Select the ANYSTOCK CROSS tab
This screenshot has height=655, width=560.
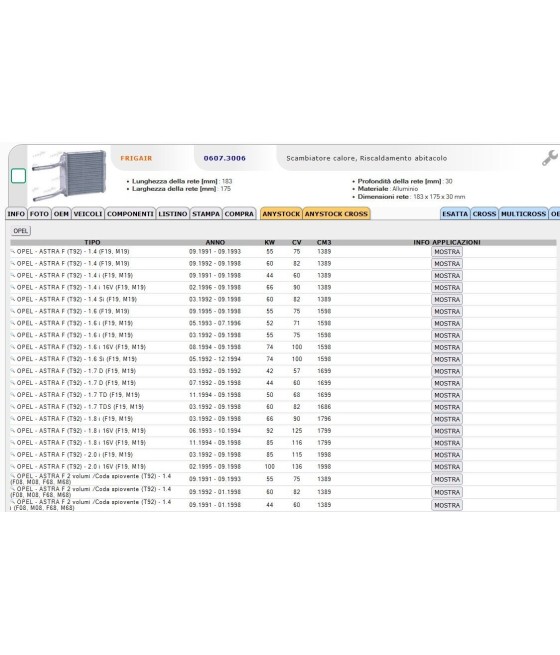(336, 213)
